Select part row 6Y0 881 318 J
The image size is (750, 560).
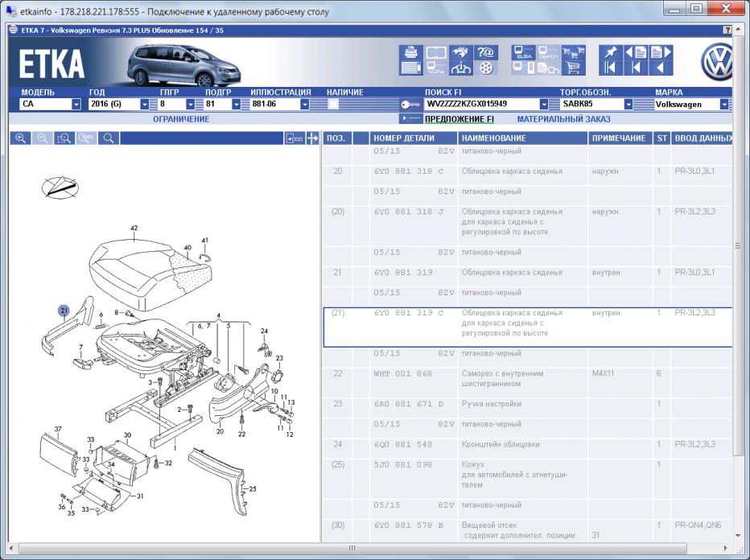[x=528, y=227]
